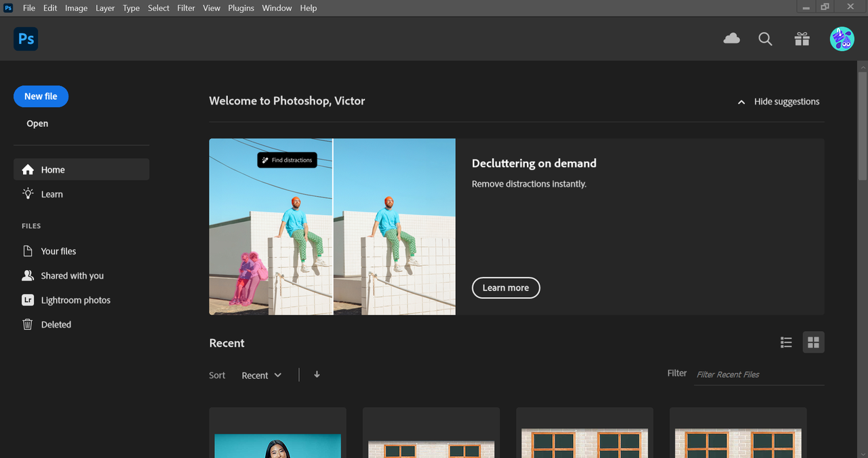Click the Decluttering on demand heading
This screenshot has height=458, width=868.
click(x=534, y=164)
